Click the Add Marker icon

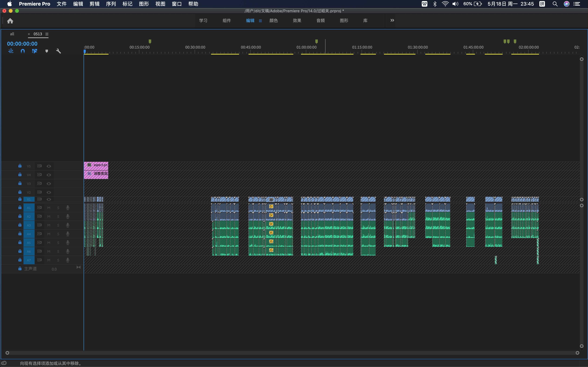[x=47, y=51]
